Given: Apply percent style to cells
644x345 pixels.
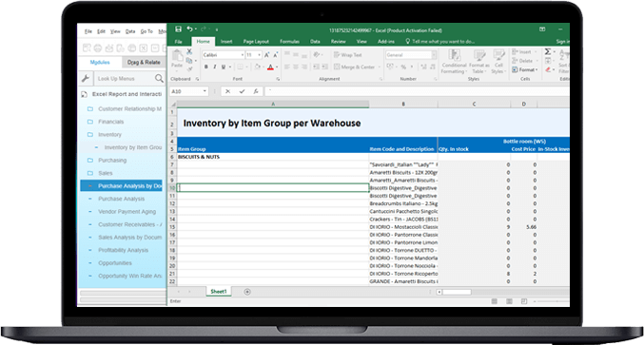Looking at the screenshot, I should (x=403, y=67).
